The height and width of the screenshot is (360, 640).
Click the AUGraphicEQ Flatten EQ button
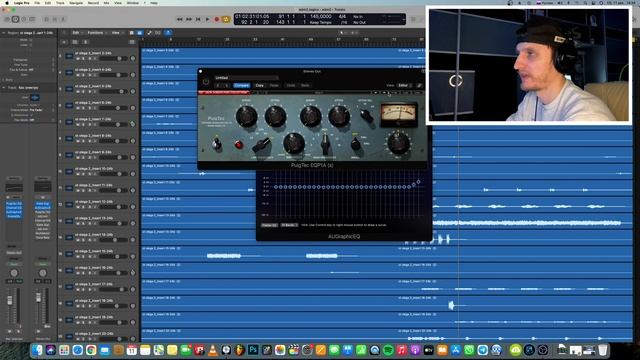[x=269, y=225]
